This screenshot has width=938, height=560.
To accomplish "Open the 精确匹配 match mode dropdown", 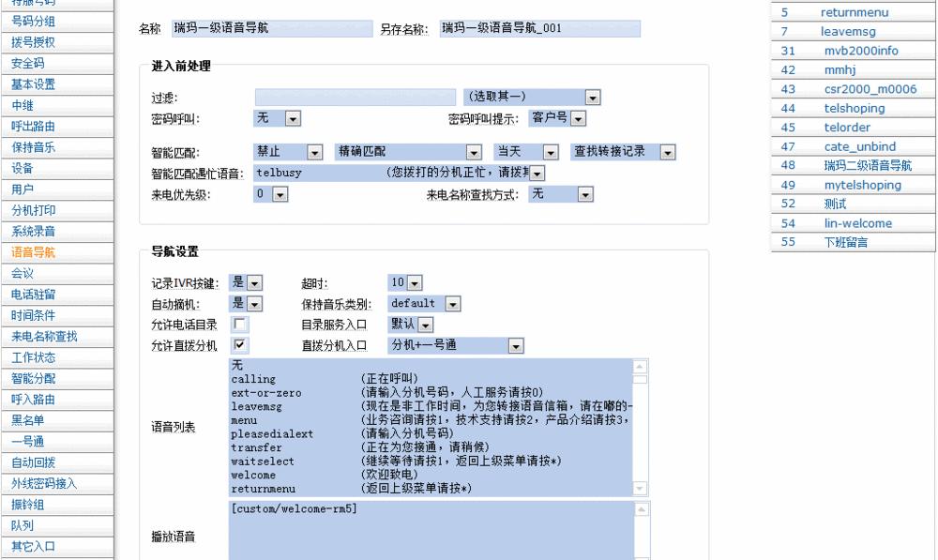I will point(476,150).
